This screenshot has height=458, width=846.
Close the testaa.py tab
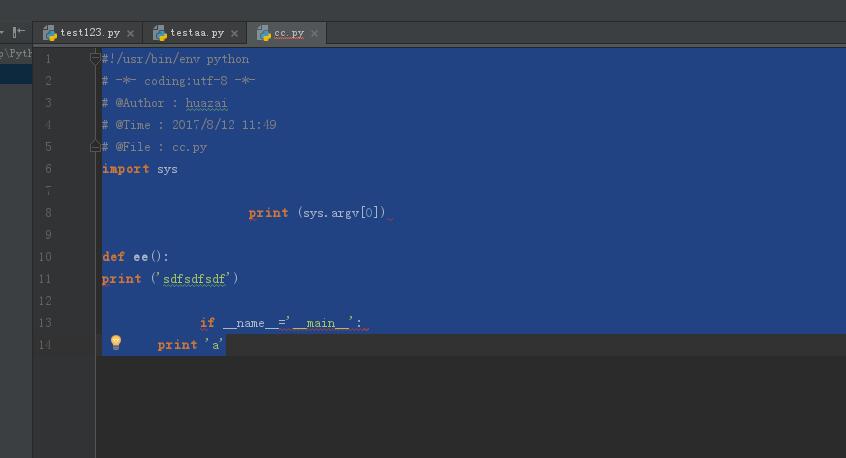[234, 33]
